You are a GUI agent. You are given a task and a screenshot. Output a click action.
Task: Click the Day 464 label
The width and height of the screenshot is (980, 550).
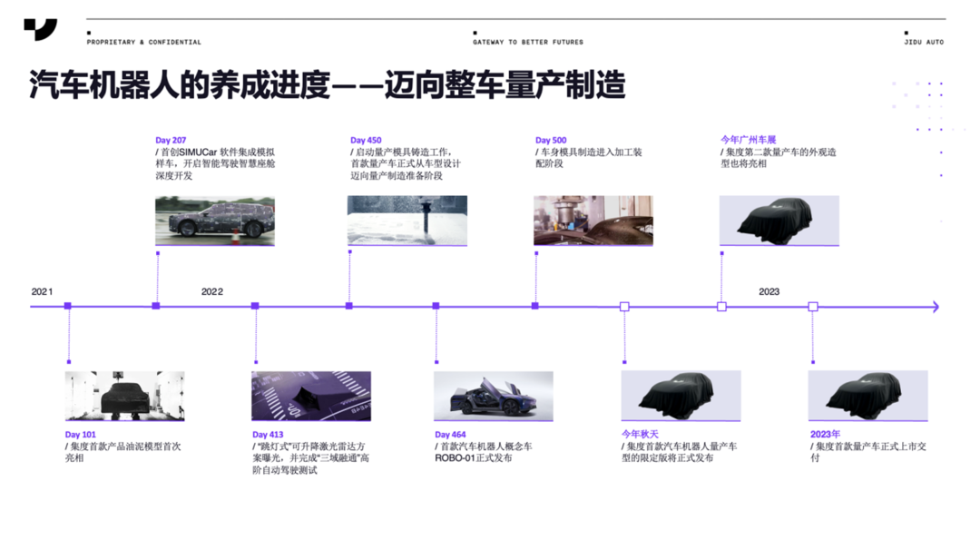point(450,435)
